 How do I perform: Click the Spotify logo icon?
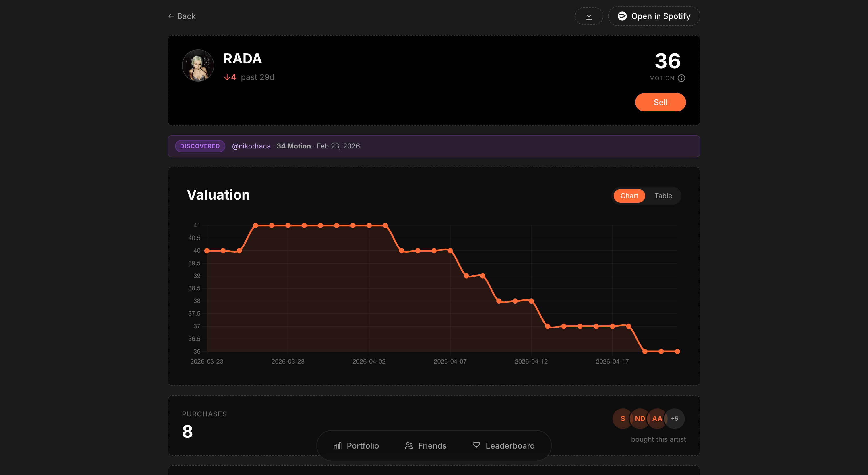pyautogui.click(x=622, y=16)
